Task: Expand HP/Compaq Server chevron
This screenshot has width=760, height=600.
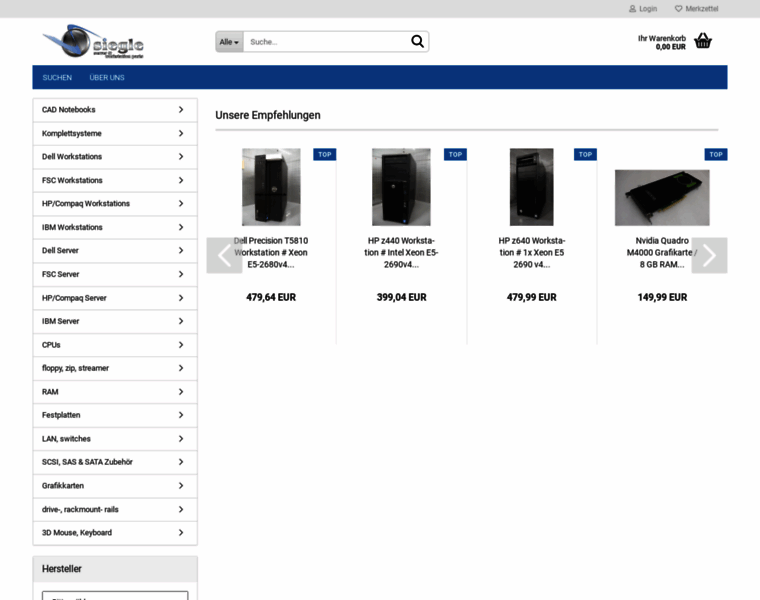Action: [181, 298]
